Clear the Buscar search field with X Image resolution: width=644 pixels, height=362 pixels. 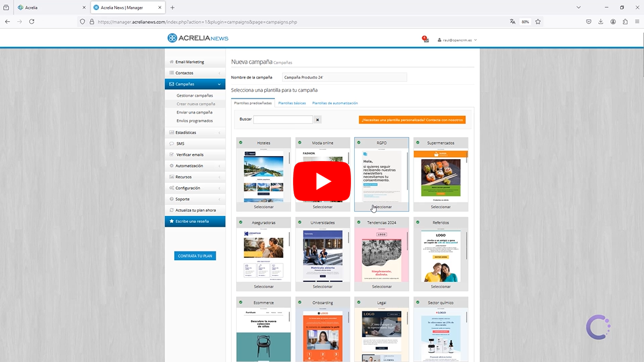(x=317, y=120)
